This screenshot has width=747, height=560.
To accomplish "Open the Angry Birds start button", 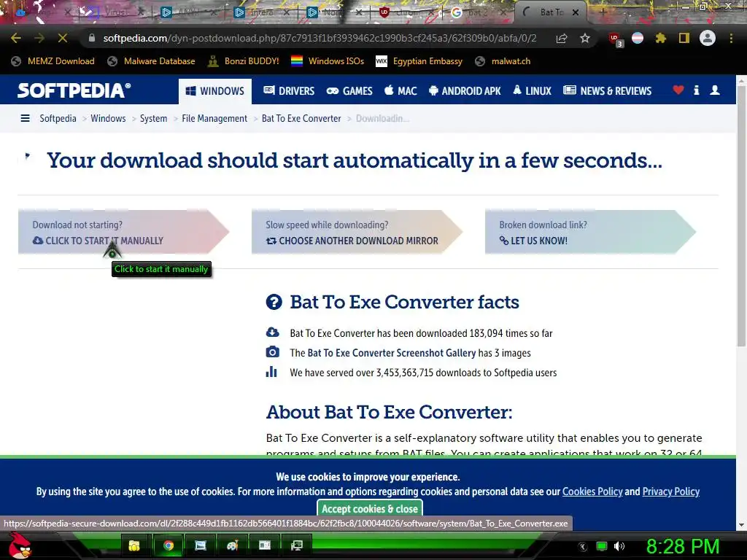I will pyautogui.click(x=19, y=545).
